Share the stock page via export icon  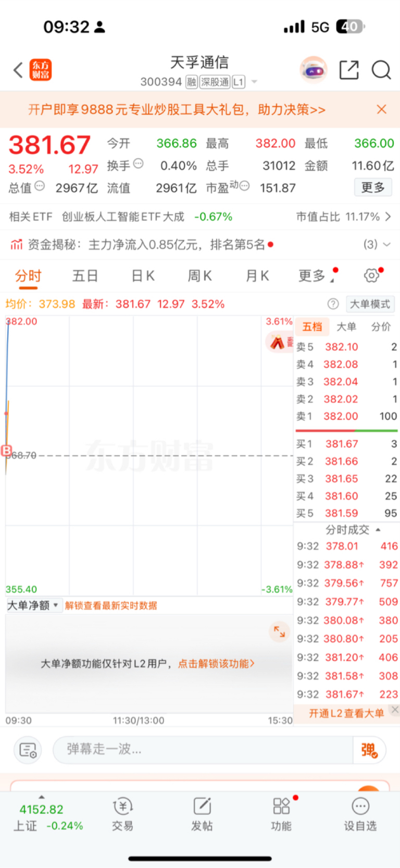click(349, 70)
